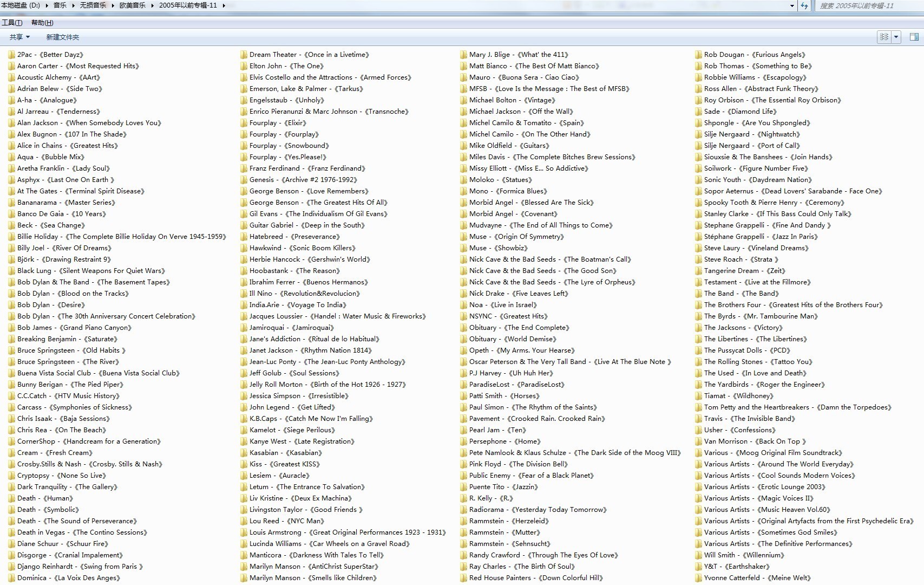
Task: Select the Rammstein - Mutter folder name
Action: click(504, 532)
